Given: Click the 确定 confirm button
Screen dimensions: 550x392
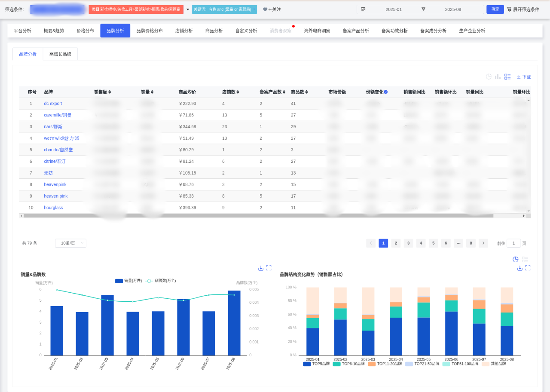Looking at the screenshot, I should click(495, 9).
